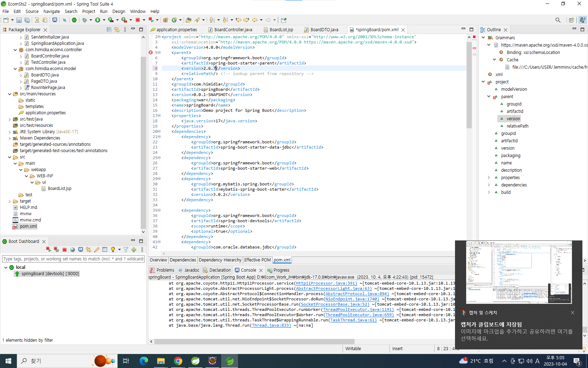The width and height of the screenshot is (588, 368).
Task: Click the Debug bug icon in toolbar
Action: 84,20
